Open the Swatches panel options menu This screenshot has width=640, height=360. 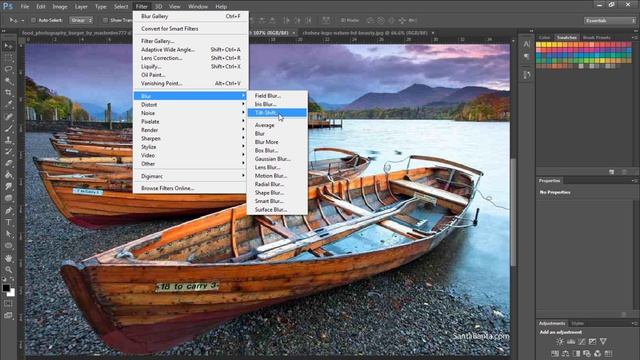634,38
